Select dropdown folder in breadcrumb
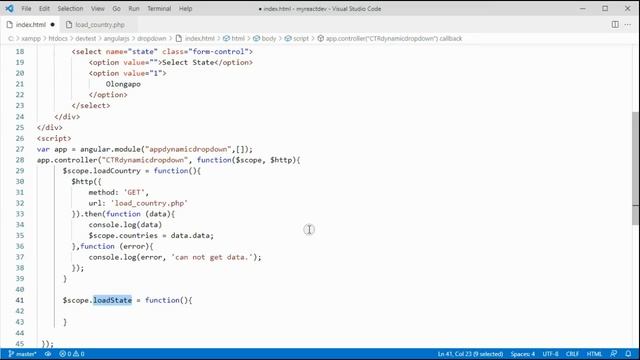Image resolution: width=640 pixels, height=360 pixels. (151, 38)
